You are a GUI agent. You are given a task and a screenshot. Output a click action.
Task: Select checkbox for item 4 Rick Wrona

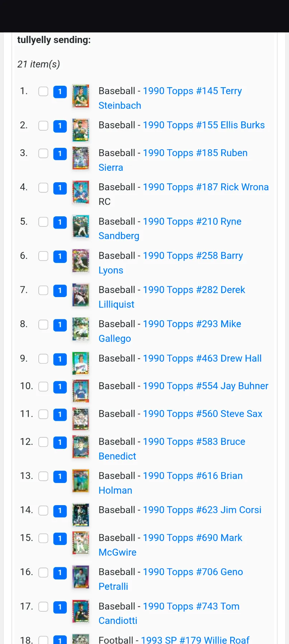point(43,188)
